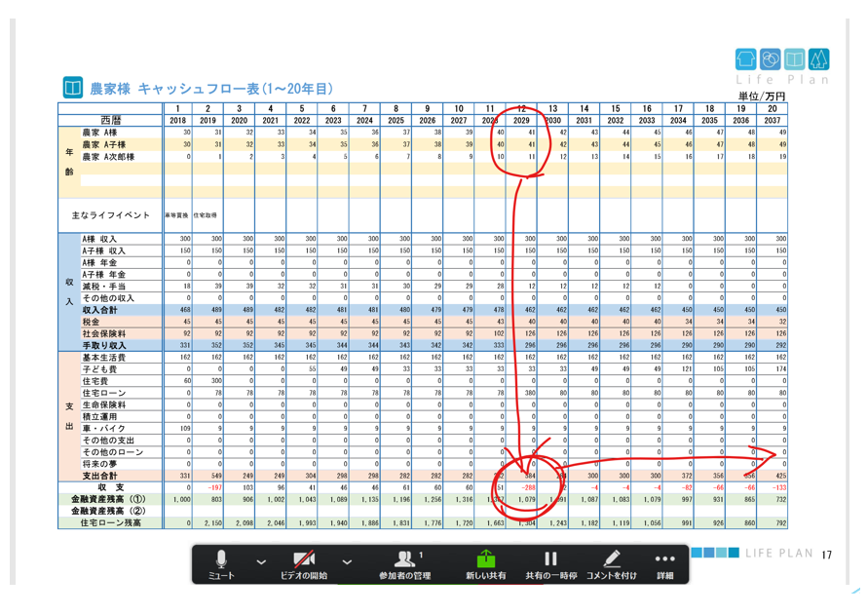868x615 pixels.
Task: Select the A様 収入 row label
Action: coord(99,239)
